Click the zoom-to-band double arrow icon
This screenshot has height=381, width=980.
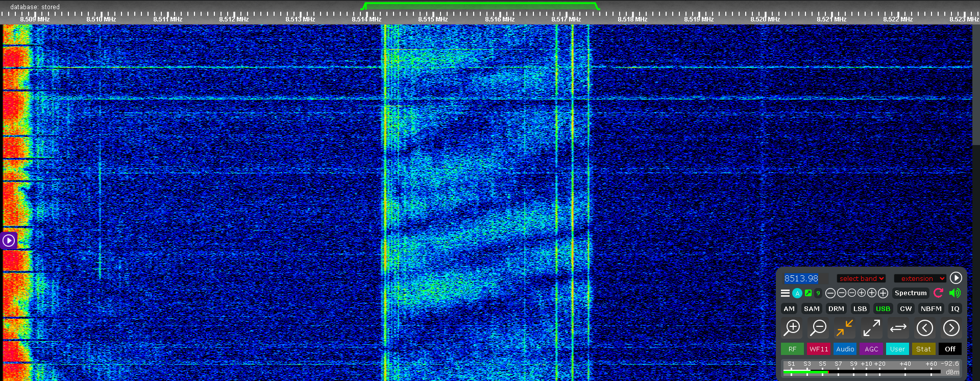click(x=898, y=328)
